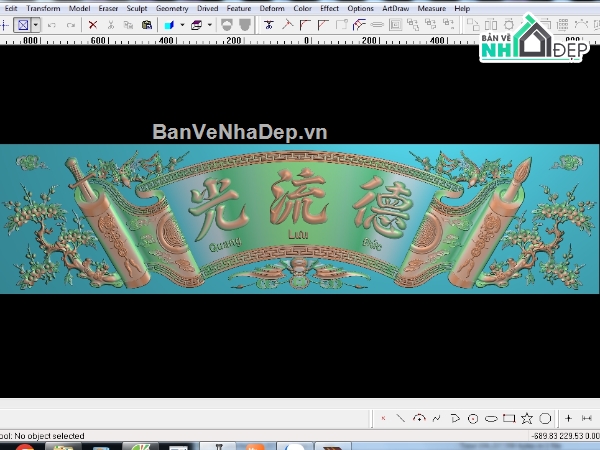Click the first group-nodes icon
600x450 pixels.
click(413, 25)
